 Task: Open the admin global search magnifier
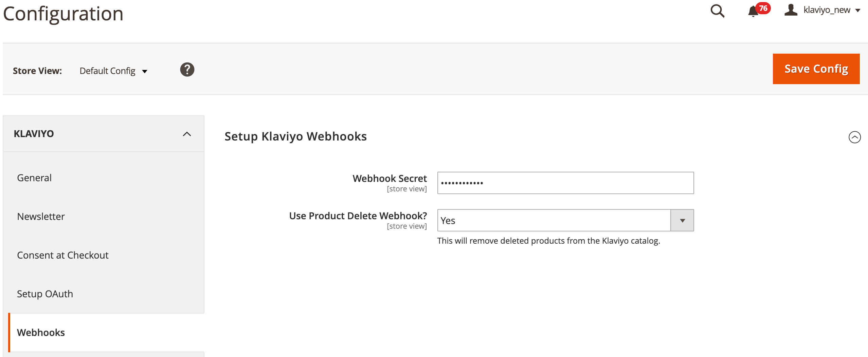click(718, 11)
